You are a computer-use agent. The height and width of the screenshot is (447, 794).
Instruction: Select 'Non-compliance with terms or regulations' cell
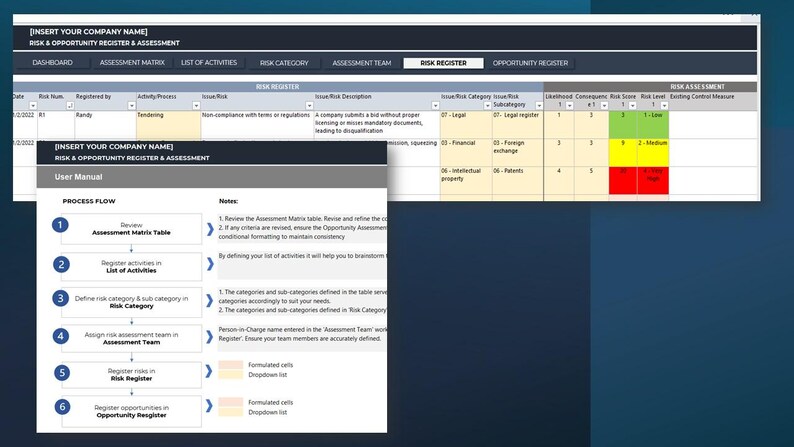[257, 125]
